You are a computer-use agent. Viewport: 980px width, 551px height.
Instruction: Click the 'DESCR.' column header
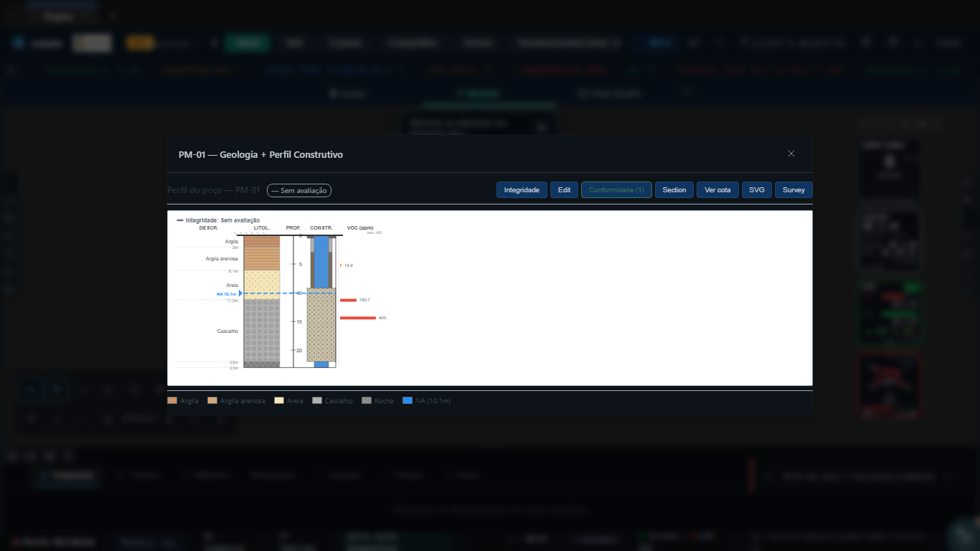point(209,228)
